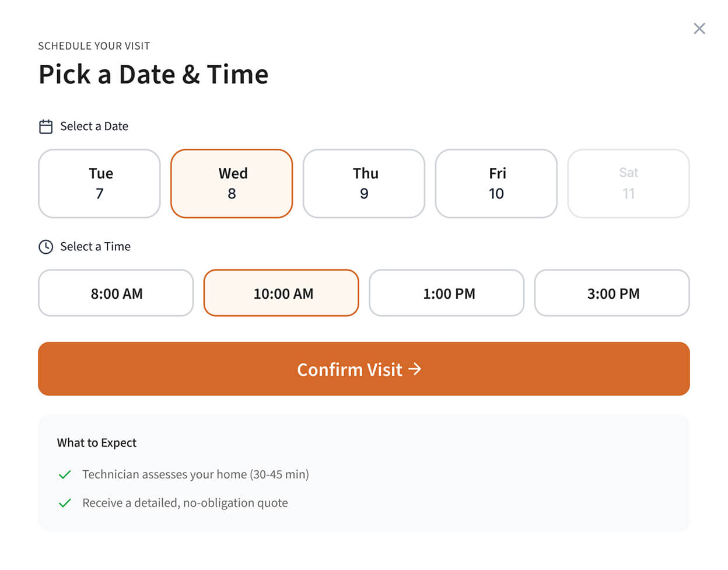The image size is (728, 570).
Task: Click the greyed-out Sat 11 date
Action: coord(628,183)
